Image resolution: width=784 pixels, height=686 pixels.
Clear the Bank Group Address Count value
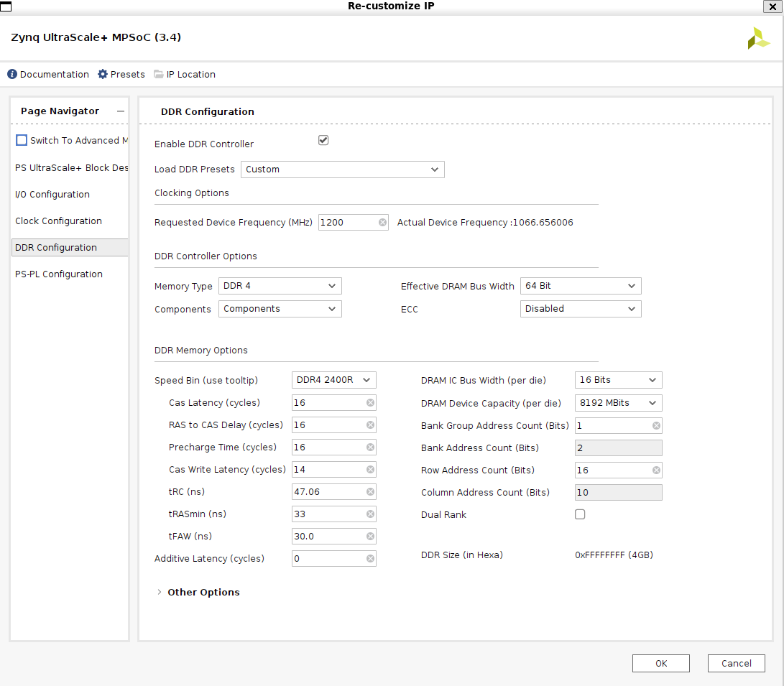(657, 426)
